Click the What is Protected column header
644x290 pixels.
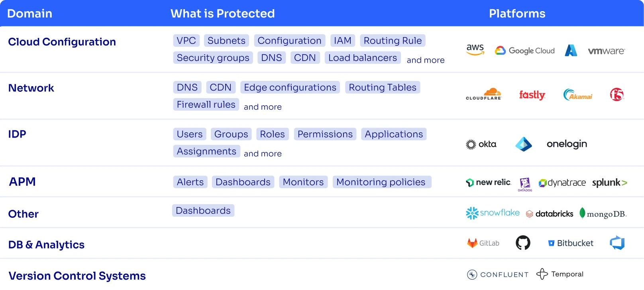[x=222, y=14]
